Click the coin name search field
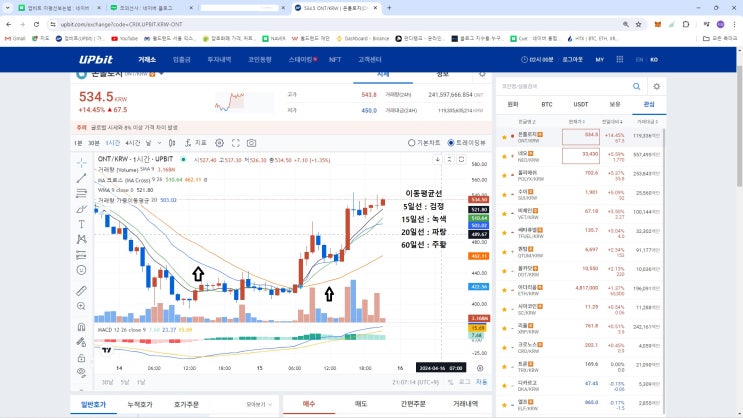 click(564, 86)
